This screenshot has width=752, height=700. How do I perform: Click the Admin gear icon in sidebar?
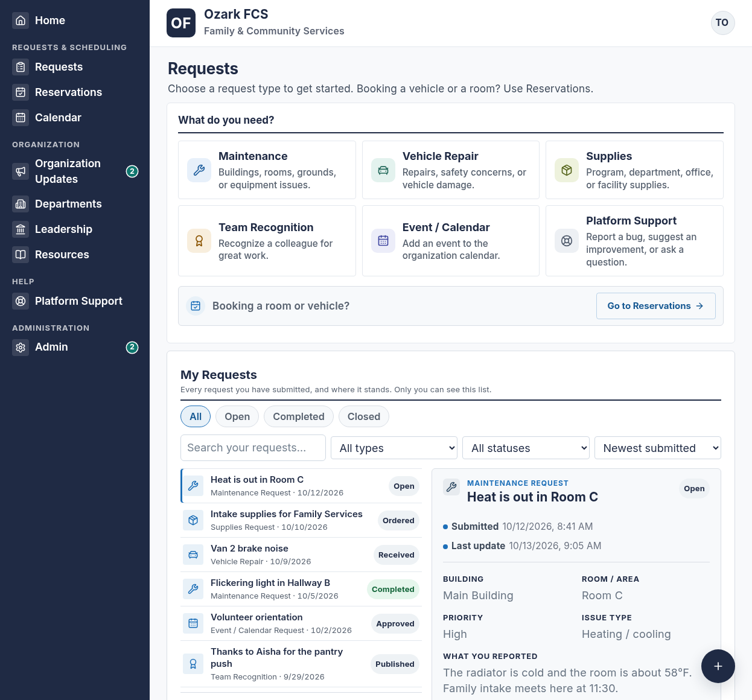[x=21, y=348]
